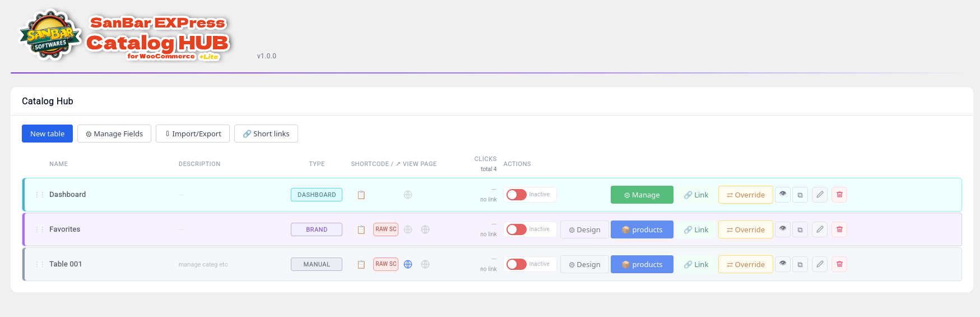Click the BRAND type badge
Screen dimensions: 980x317
tap(317, 229)
